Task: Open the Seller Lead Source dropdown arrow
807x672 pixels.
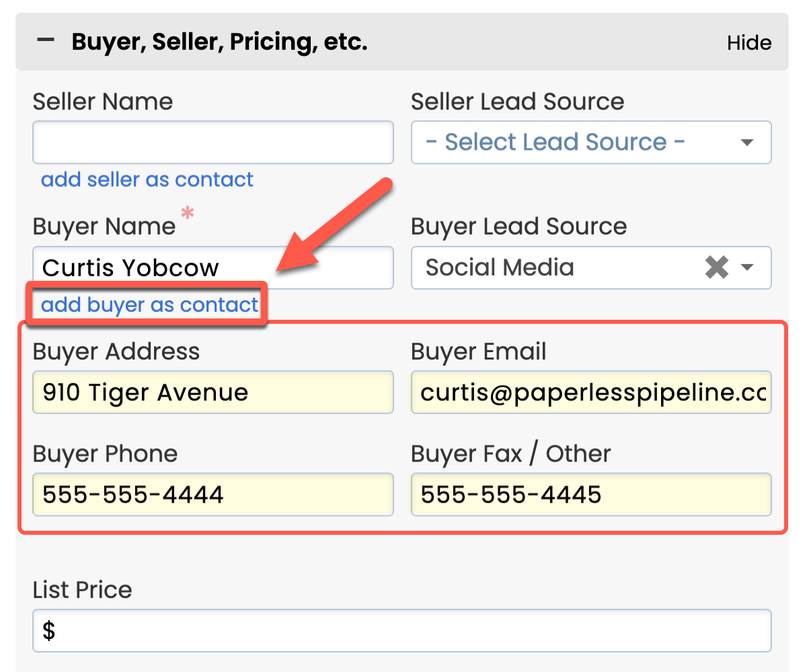Action: (746, 142)
